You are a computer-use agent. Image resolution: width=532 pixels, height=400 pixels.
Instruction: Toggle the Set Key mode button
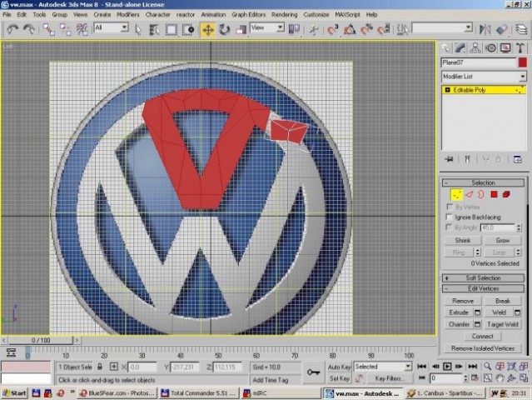pos(339,378)
